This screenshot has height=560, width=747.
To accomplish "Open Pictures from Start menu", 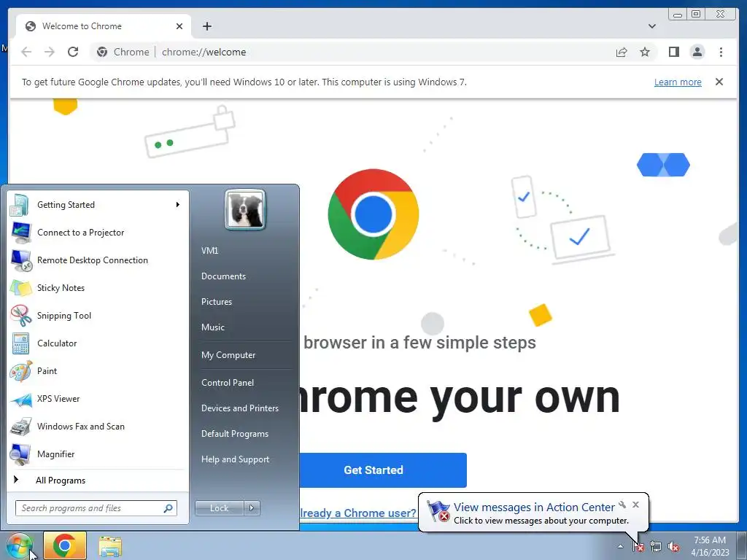I will coord(216,301).
